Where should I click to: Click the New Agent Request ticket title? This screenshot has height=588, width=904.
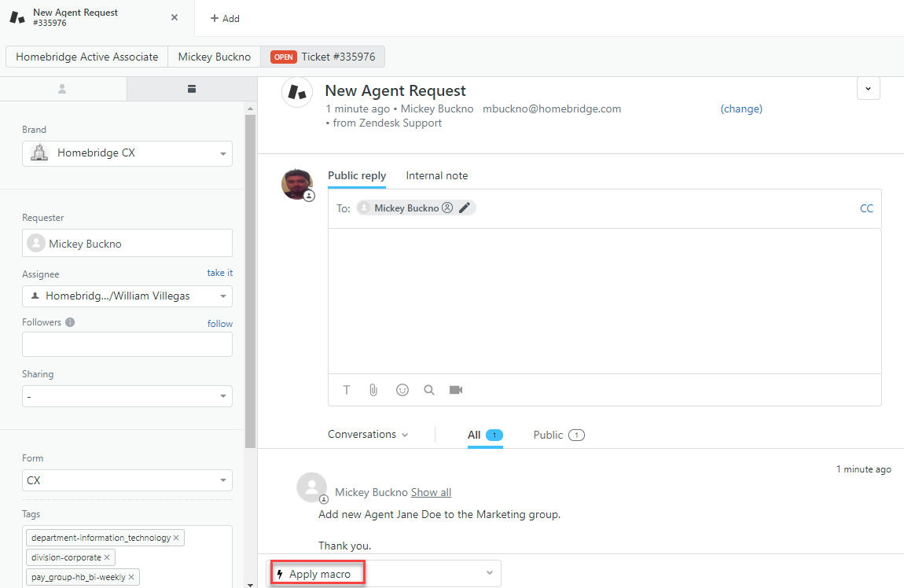point(395,91)
